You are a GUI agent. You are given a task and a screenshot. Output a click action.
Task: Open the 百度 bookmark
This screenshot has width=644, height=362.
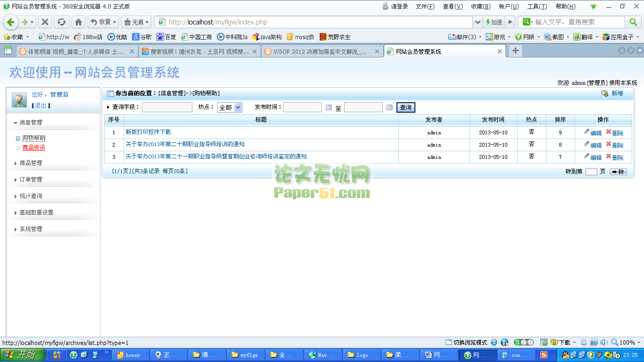click(x=166, y=37)
